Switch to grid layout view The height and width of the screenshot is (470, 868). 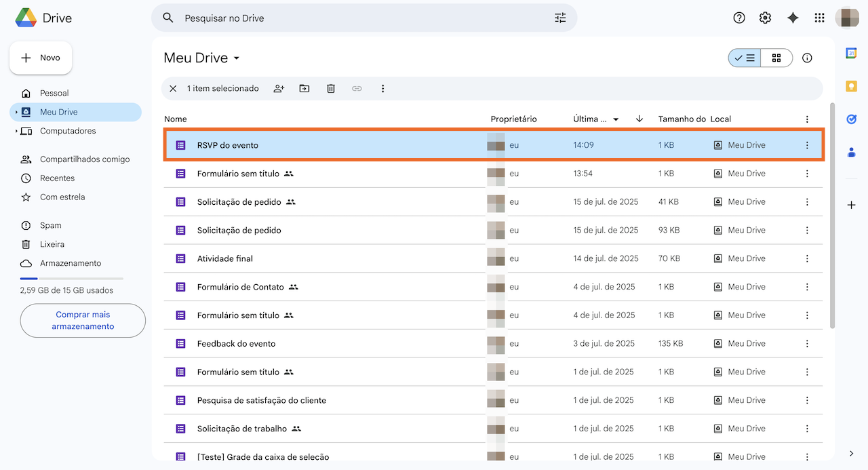pyautogui.click(x=776, y=58)
